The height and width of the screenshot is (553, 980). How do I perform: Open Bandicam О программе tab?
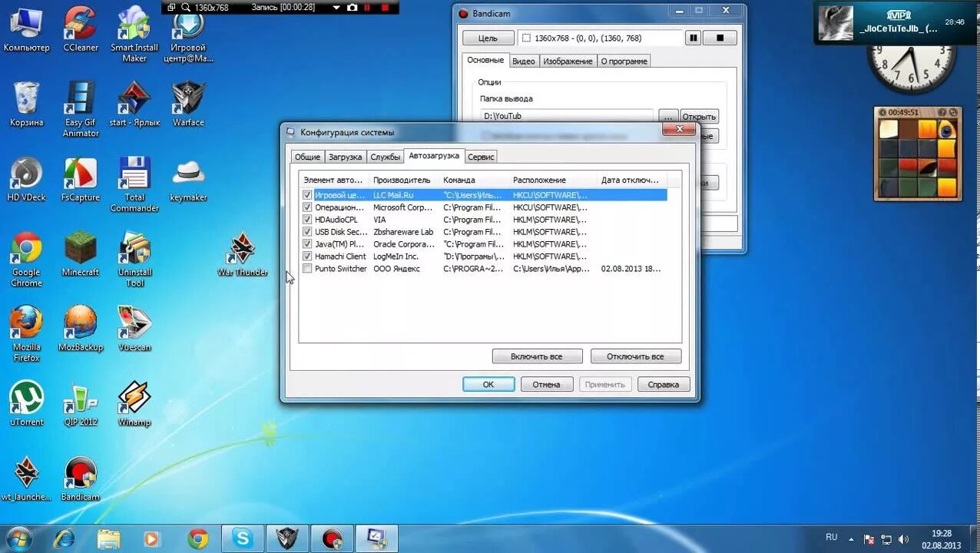pyautogui.click(x=624, y=61)
